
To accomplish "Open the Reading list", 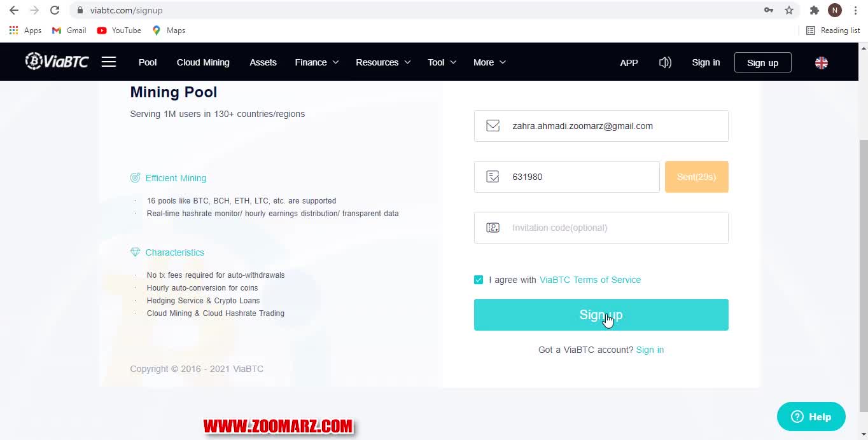I will [x=833, y=31].
